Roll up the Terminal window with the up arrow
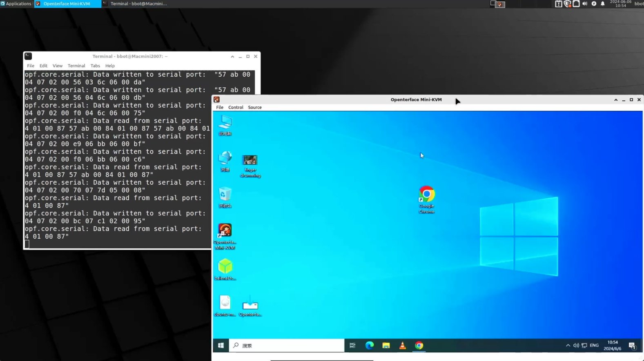This screenshot has width=644, height=361. [x=232, y=56]
